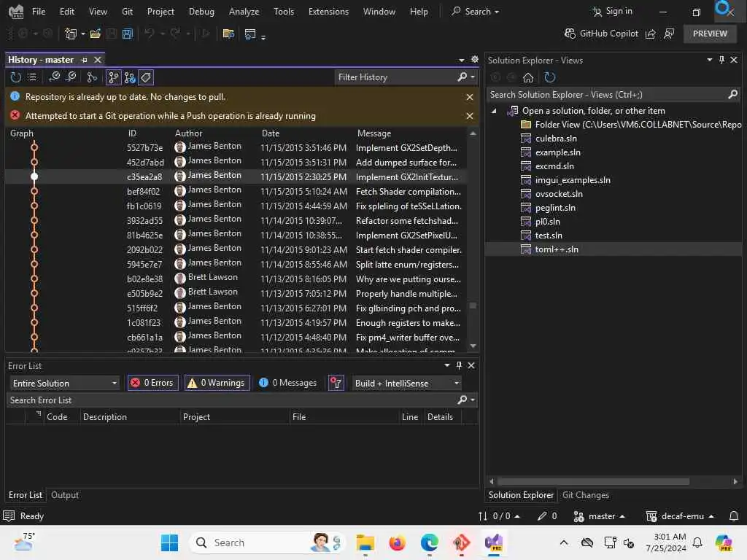Screen dimensions: 747x560
Task: Collapse the 'Open a solution, folder' tree node
Action: pos(494,111)
